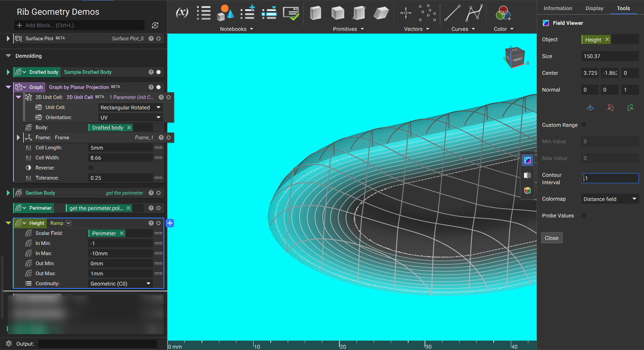Open the Primitives menu
This screenshot has width=644, height=350.
click(x=348, y=29)
